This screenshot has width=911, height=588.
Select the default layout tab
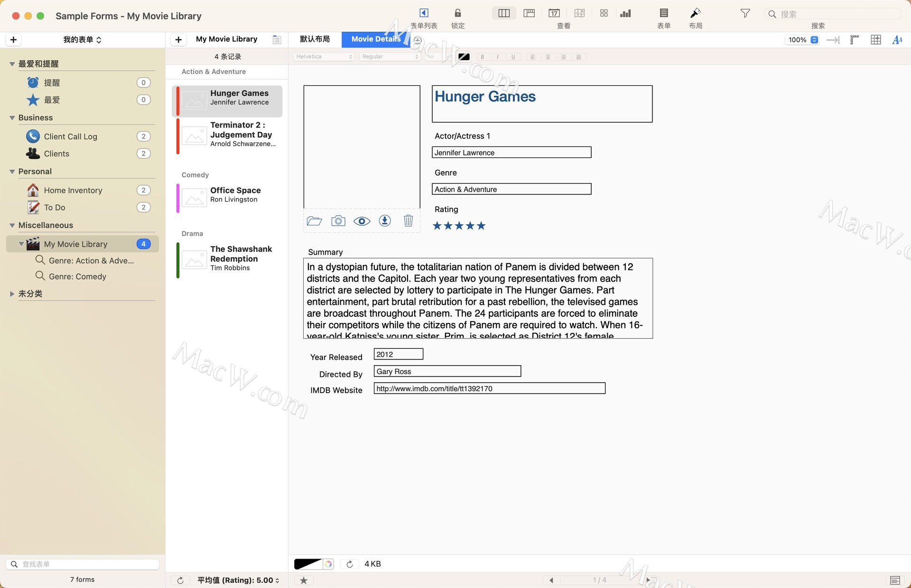click(x=315, y=39)
